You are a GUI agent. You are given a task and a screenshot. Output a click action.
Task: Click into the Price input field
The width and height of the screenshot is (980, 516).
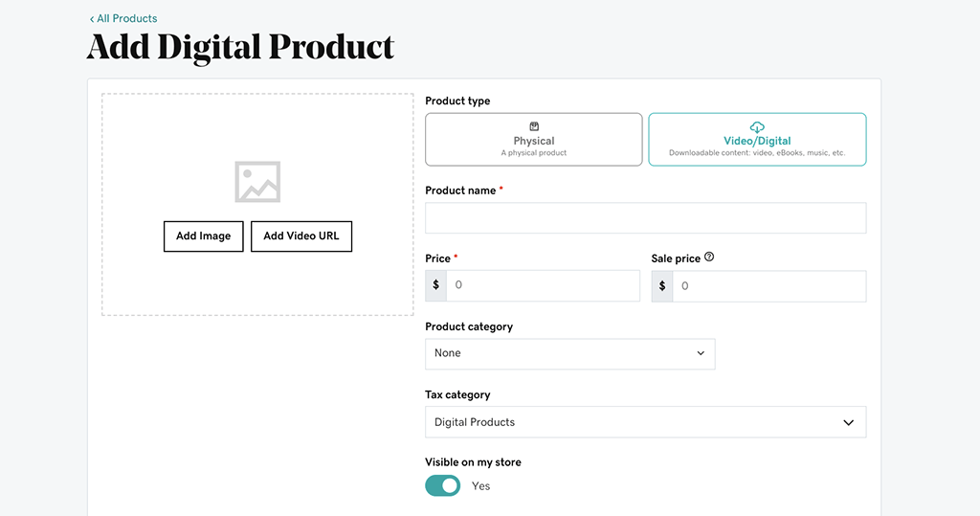[x=543, y=285]
